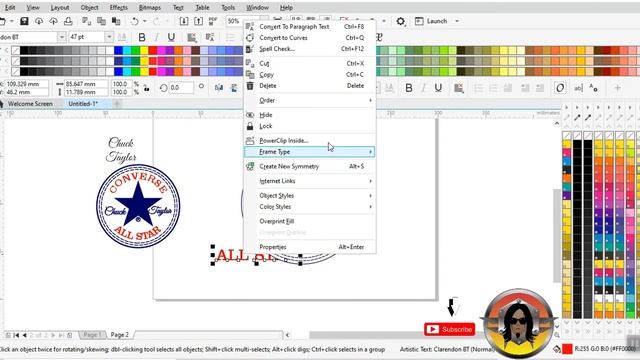Click the edit text ab| icon
The image size is (640, 360).
click(x=578, y=88)
